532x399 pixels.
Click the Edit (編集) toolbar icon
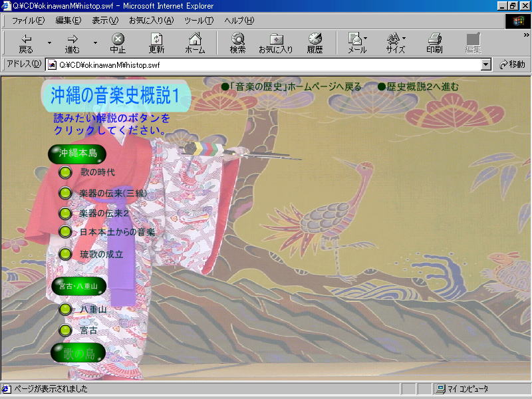click(473, 43)
